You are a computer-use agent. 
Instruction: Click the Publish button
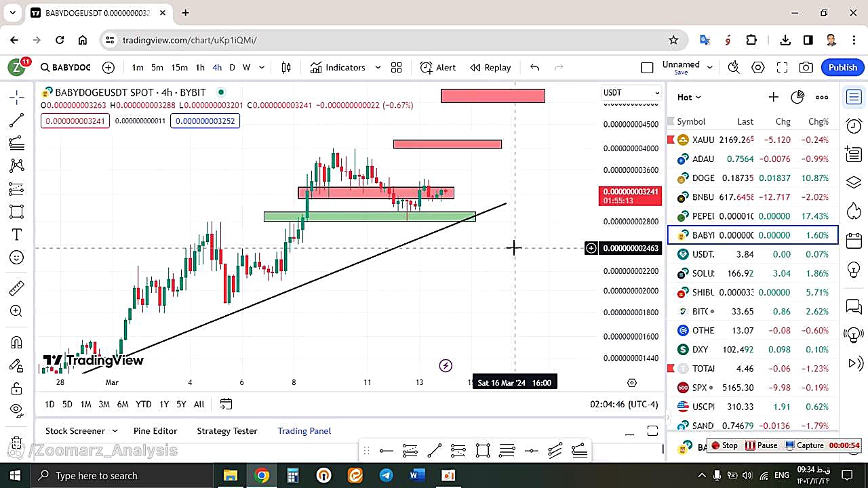[x=843, y=67]
